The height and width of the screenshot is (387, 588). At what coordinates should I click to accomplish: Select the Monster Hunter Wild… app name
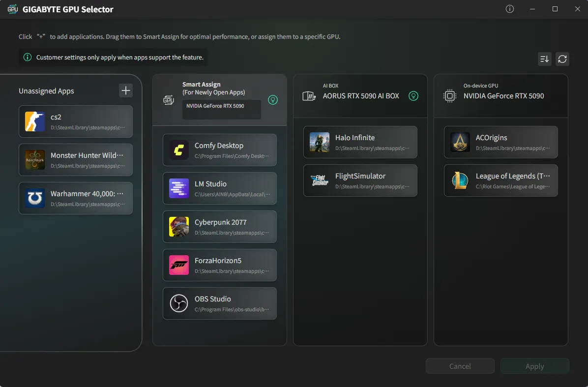click(87, 155)
